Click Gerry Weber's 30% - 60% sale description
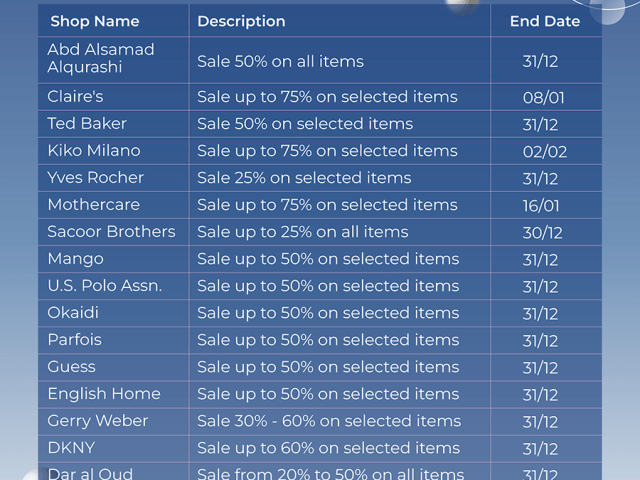Viewport: 640px width, 480px height. (329, 421)
